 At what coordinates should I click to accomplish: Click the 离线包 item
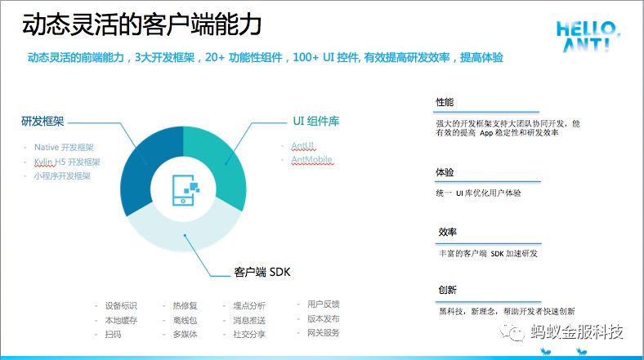(186, 320)
